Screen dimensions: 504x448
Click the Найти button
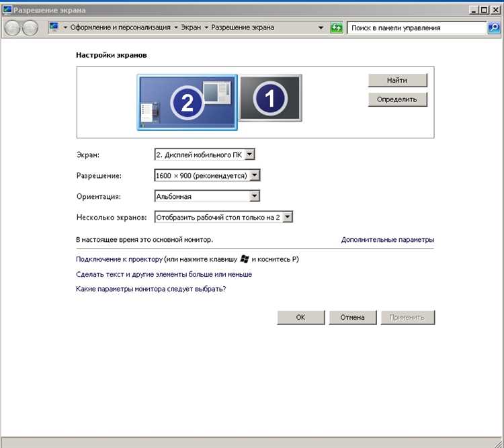click(x=398, y=81)
